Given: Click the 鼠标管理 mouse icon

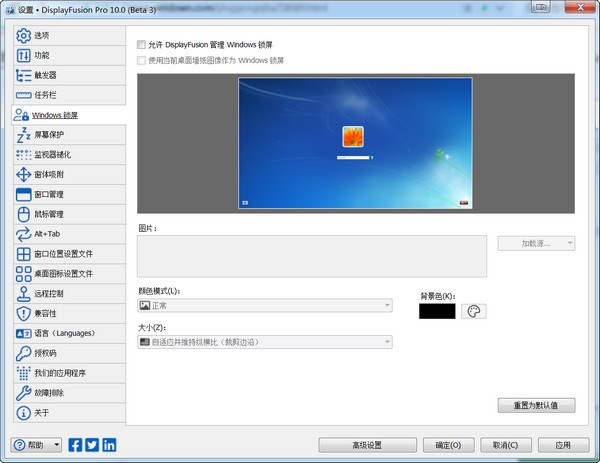Looking at the screenshot, I should [23, 214].
